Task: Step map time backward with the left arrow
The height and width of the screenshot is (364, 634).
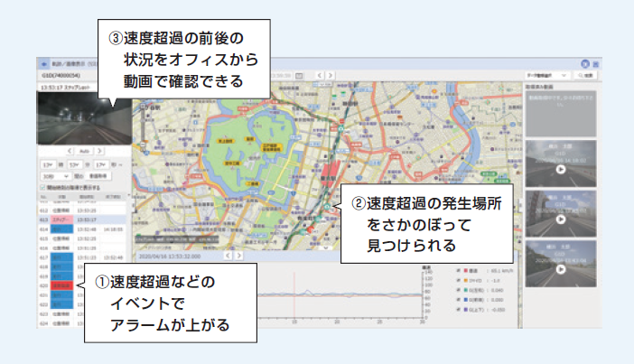Action: pyautogui.click(x=228, y=256)
